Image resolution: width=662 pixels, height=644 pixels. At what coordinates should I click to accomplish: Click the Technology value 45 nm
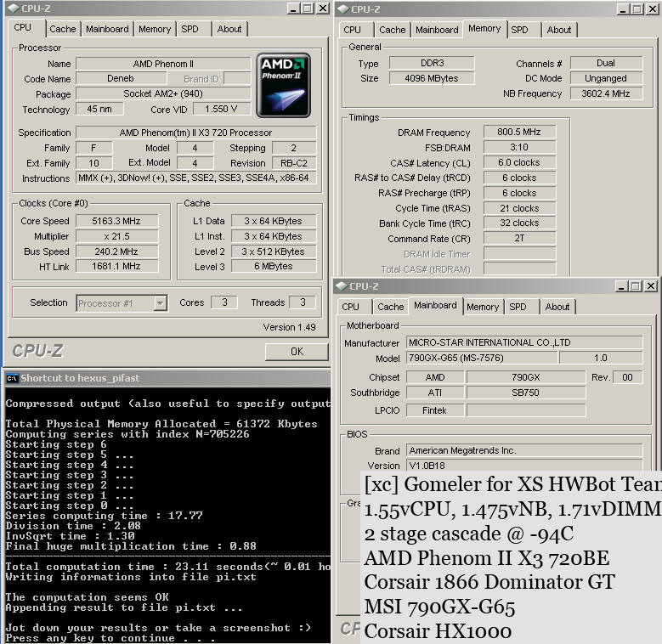coord(99,109)
